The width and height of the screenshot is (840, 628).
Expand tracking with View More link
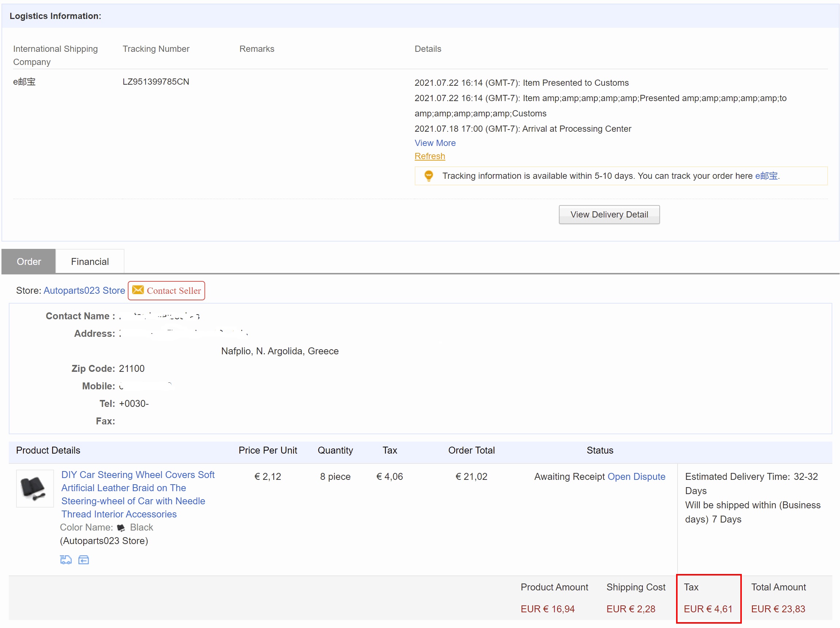[x=435, y=143]
